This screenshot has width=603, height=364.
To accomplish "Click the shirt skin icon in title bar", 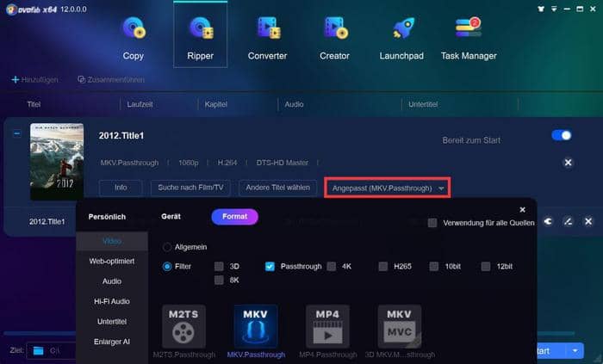I will point(541,9).
